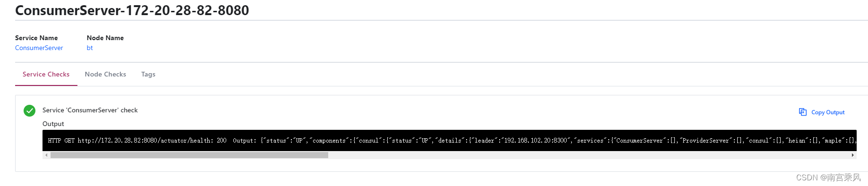The width and height of the screenshot is (868, 186).
Task: Click the Node Name column label
Action: [x=105, y=38]
